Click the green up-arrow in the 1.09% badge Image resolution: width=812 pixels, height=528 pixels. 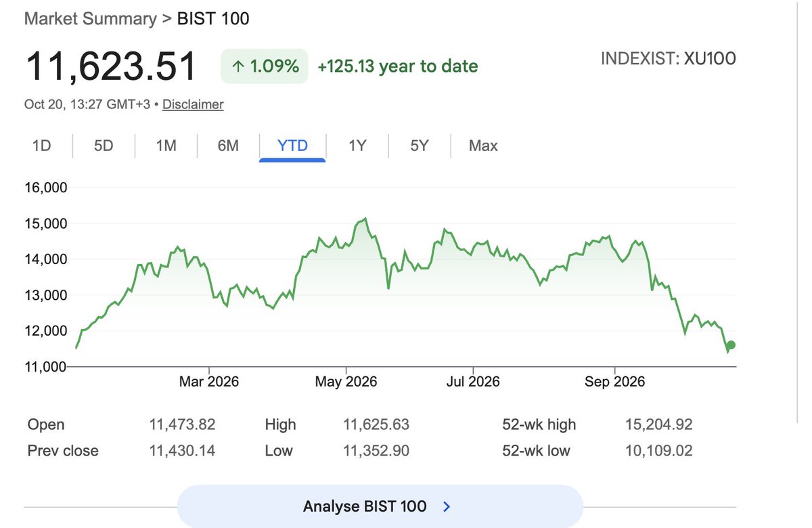point(238,66)
